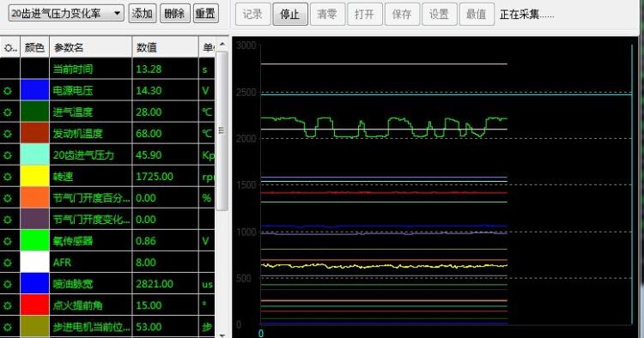The height and width of the screenshot is (338, 644).
Task: Click the 53.00 stepper position value
Action: click(165, 327)
